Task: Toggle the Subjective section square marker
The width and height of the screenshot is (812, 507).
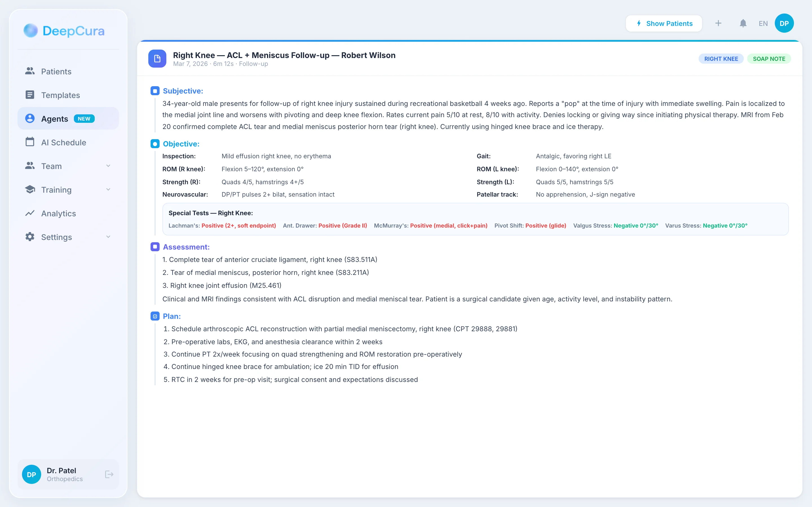Action: pos(155,91)
